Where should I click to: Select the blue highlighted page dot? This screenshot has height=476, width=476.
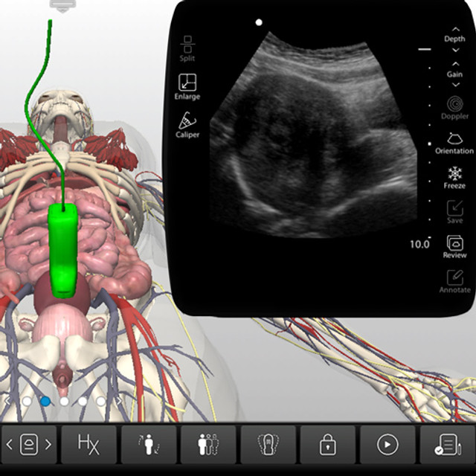pyautogui.click(x=45, y=401)
